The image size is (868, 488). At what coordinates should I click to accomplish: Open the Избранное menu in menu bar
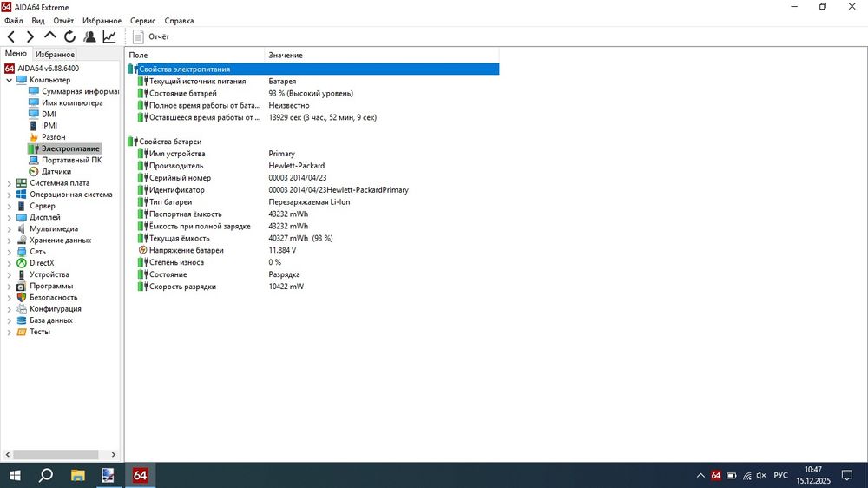102,21
